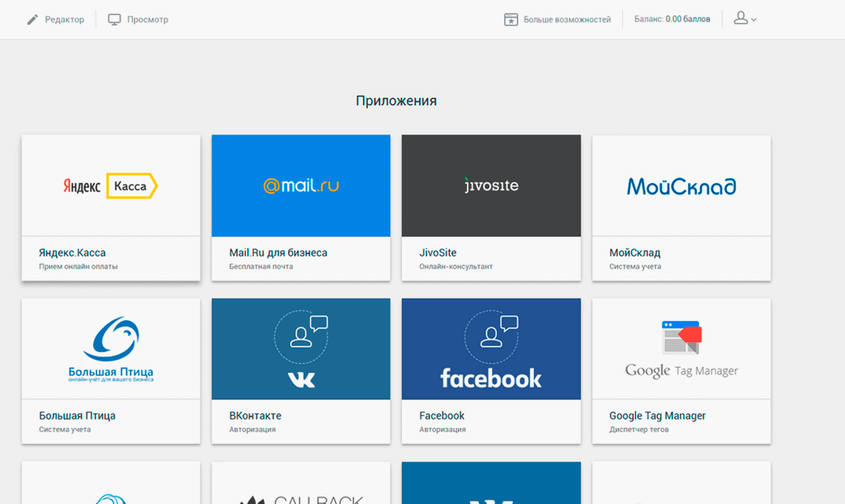Click the Прием онлайн оплаты description
This screenshot has height=504, width=845.
(x=78, y=266)
